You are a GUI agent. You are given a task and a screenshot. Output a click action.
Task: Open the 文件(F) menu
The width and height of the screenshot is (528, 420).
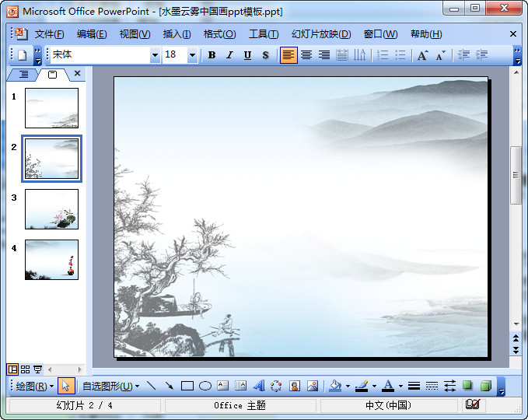click(x=49, y=34)
